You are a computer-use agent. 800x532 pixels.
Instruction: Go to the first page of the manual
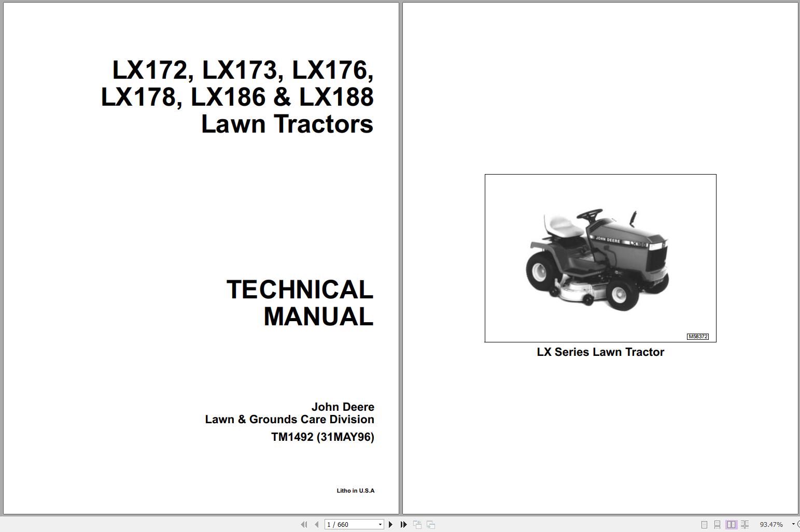pos(304,524)
